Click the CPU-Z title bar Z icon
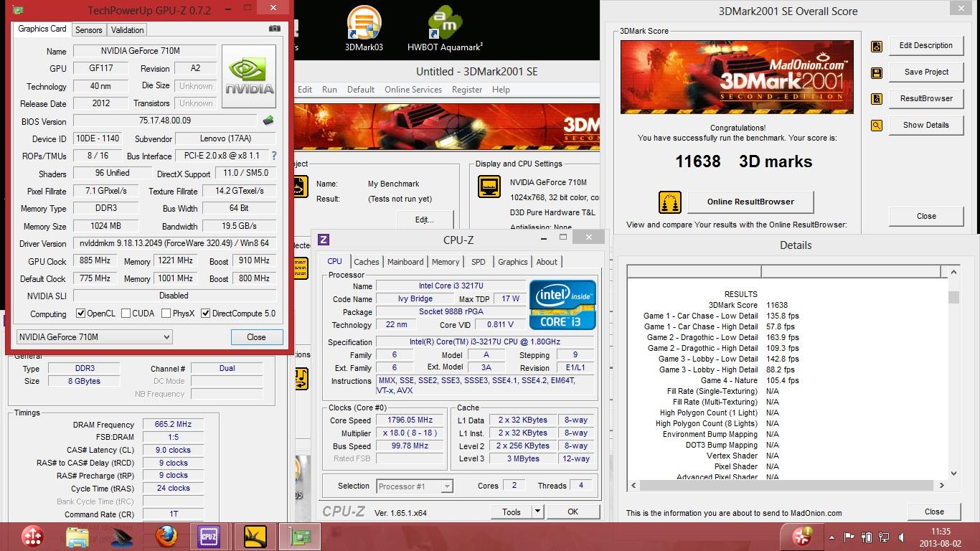 click(324, 240)
